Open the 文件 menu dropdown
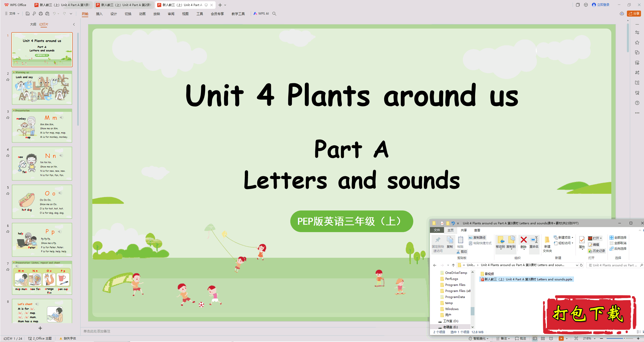Viewport: 644px width, 342px height. (12, 14)
